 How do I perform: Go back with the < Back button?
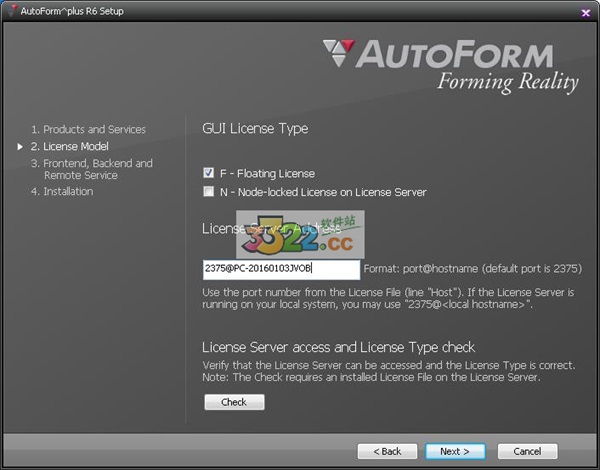point(387,451)
